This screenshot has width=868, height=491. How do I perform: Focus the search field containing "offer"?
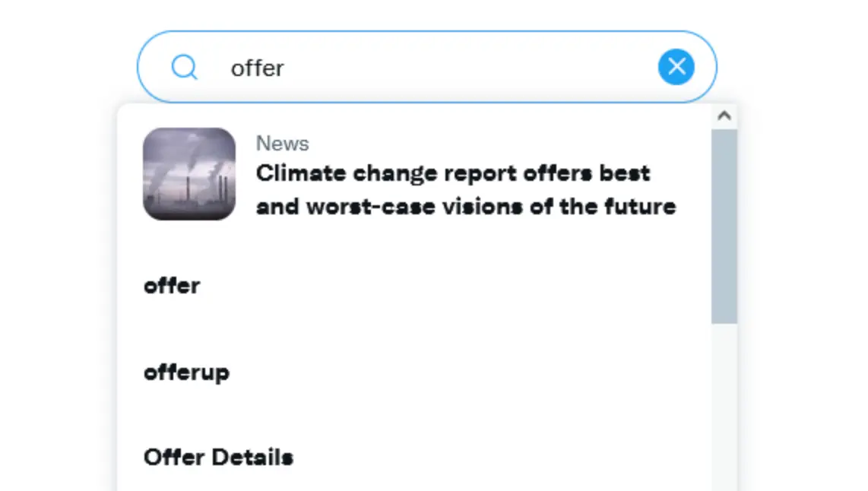click(x=441, y=68)
